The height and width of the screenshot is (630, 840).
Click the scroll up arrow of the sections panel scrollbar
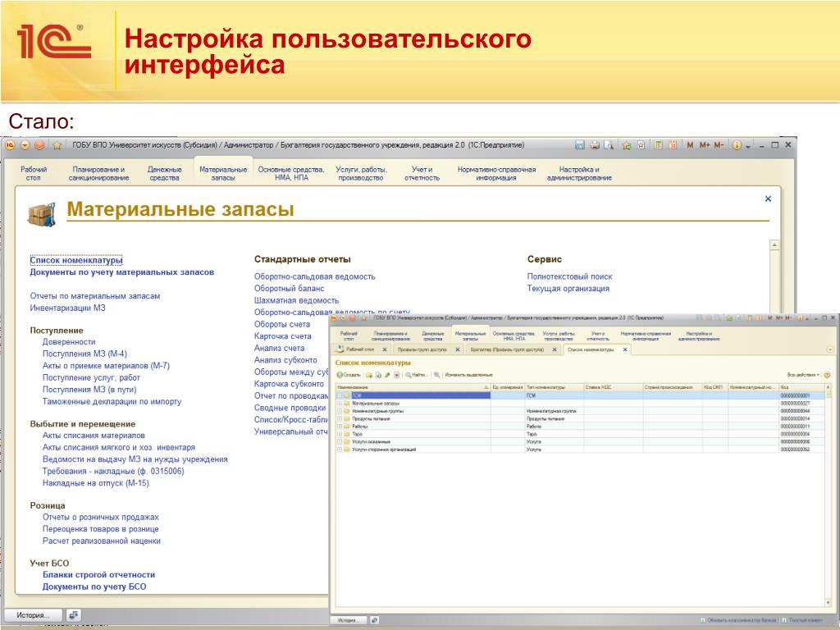[774, 245]
